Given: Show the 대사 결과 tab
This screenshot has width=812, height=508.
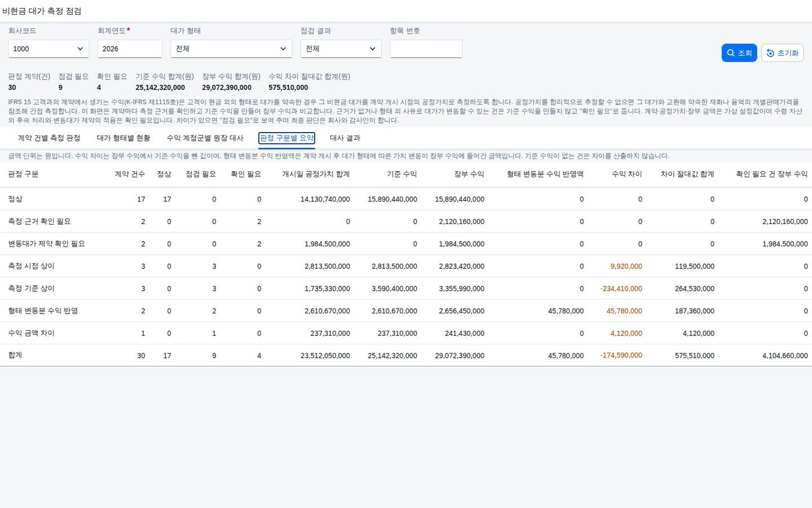Looking at the screenshot, I should click(x=345, y=138).
